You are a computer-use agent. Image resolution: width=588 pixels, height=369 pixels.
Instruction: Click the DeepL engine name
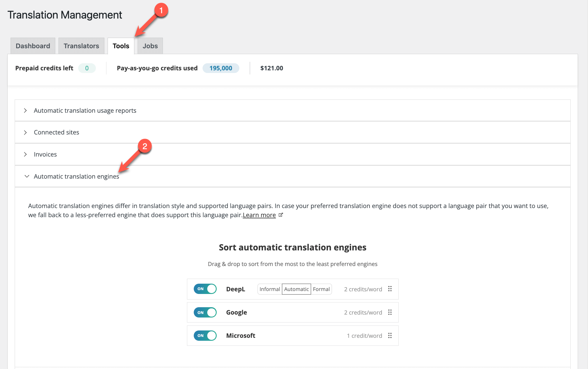(235, 289)
